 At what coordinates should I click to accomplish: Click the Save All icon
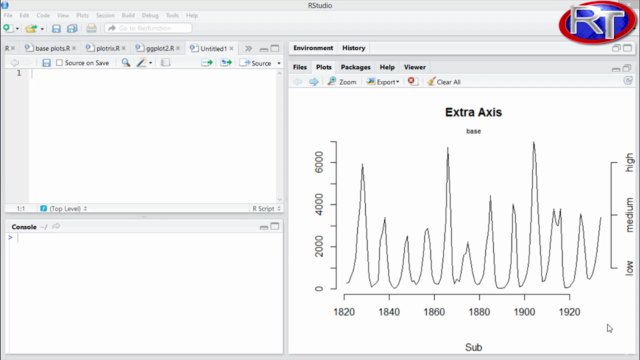click(x=72, y=29)
